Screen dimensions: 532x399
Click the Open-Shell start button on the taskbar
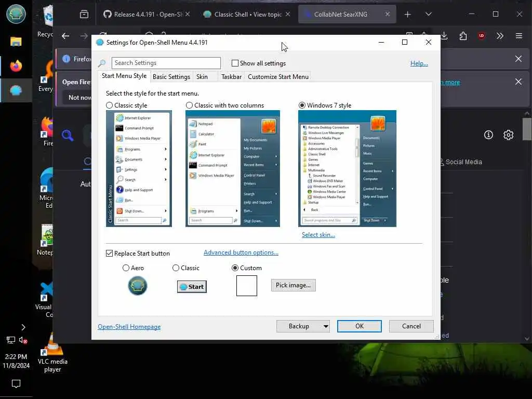click(16, 14)
